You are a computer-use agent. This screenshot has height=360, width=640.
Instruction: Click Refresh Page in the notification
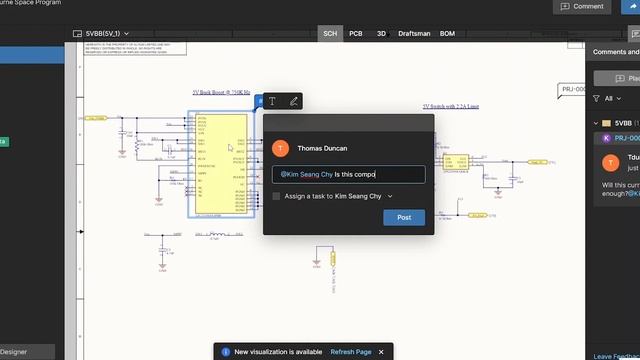(351, 352)
